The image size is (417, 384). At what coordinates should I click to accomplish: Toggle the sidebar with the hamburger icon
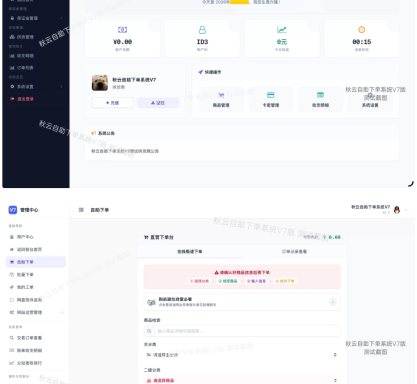point(81,210)
